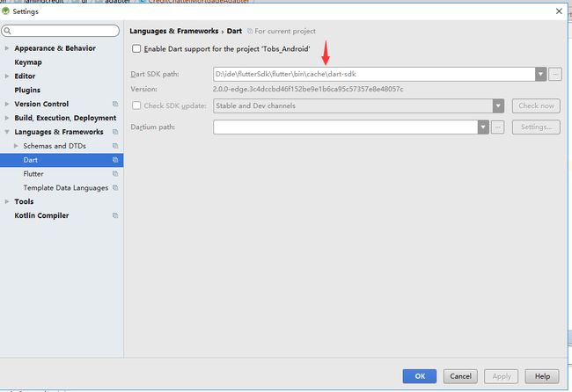
Task: Toggle the Check SDK update checkbox
Action: [136, 105]
